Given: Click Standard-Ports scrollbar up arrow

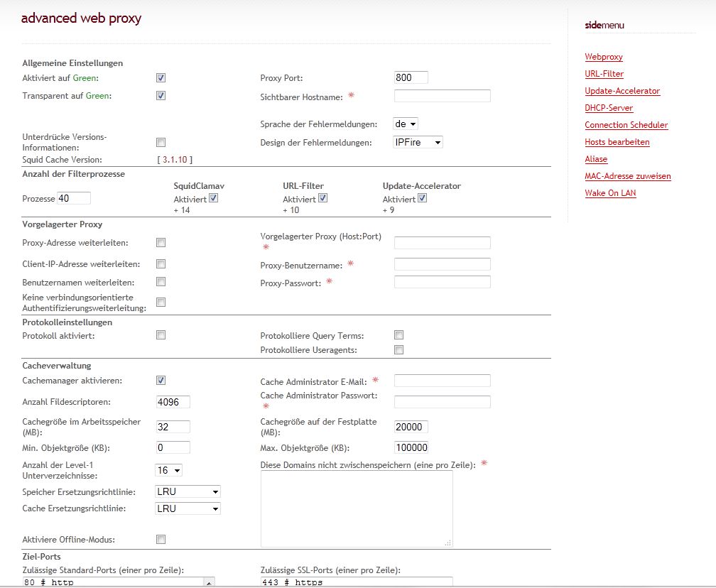Looking at the screenshot, I should click(209, 582).
